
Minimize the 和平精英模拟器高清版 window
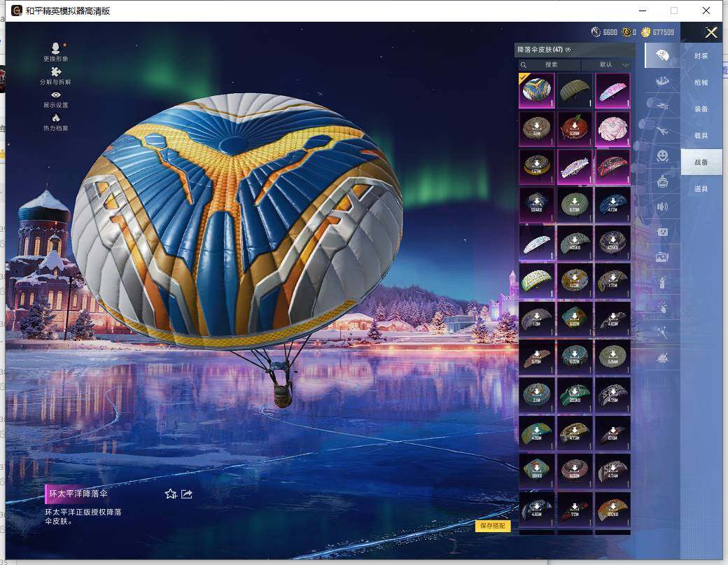point(643,11)
